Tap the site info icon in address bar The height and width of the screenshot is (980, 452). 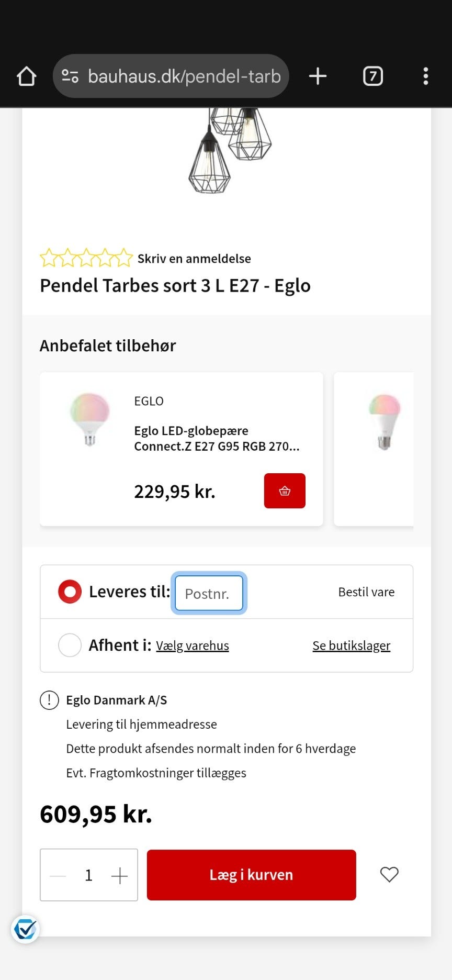(70, 76)
